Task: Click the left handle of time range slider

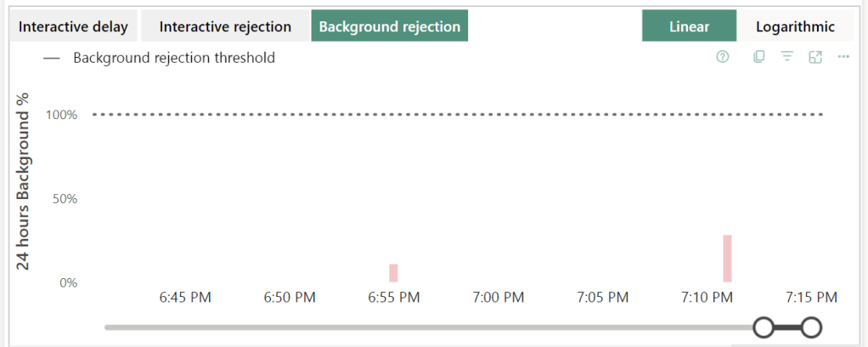Action: point(764,327)
